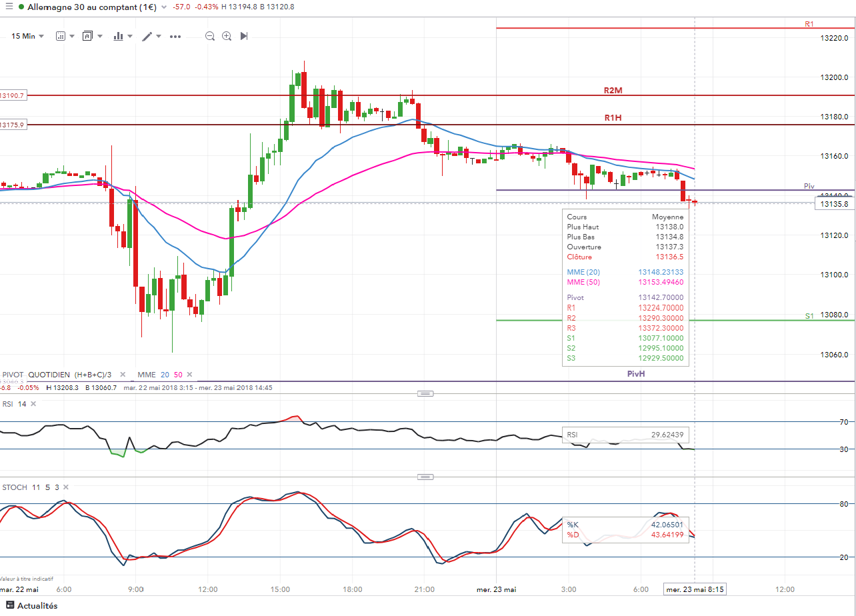The width and height of the screenshot is (856, 616).
Task: Remove the STOCH 11 5 3 indicator
Action: click(66, 487)
